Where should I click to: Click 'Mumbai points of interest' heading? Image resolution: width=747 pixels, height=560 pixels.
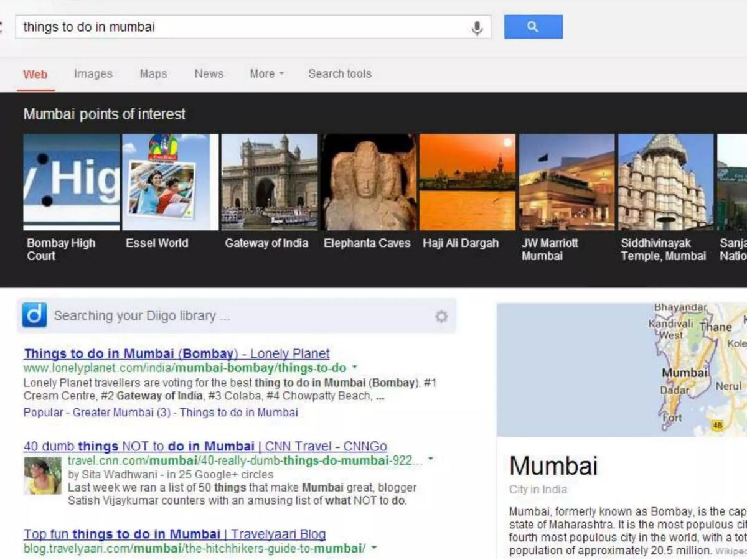click(105, 114)
